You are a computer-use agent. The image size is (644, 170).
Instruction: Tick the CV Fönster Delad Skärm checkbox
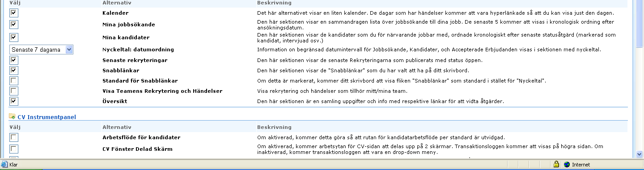(14, 149)
